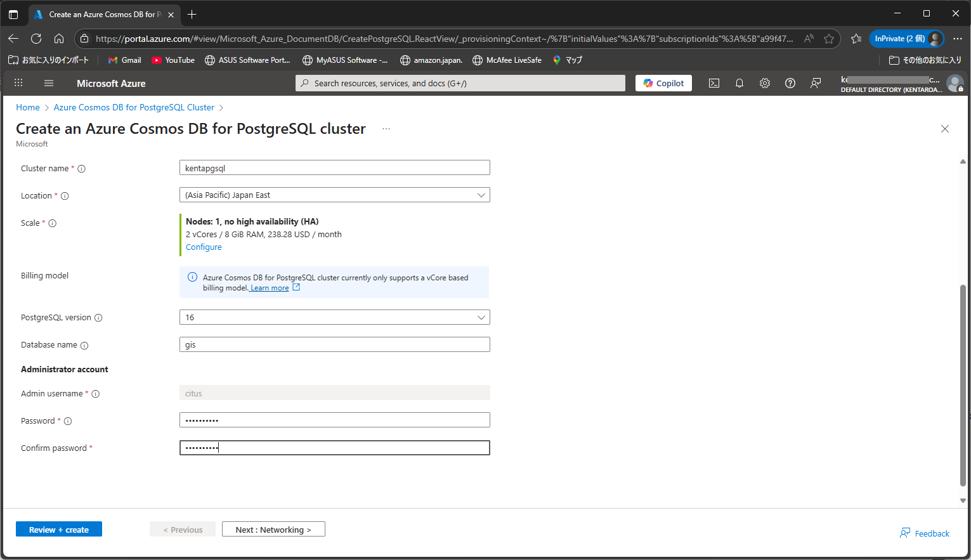
Task: Click the Previous button
Action: coord(183,530)
